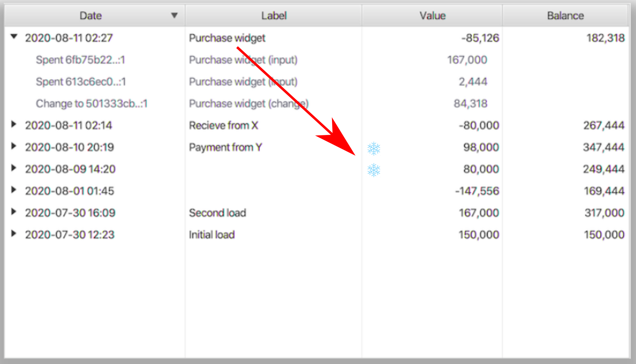This screenshot has width=636, height=364.
Task: Click the snowflake icon on the 80,000 row
Action: click(373, 170)
